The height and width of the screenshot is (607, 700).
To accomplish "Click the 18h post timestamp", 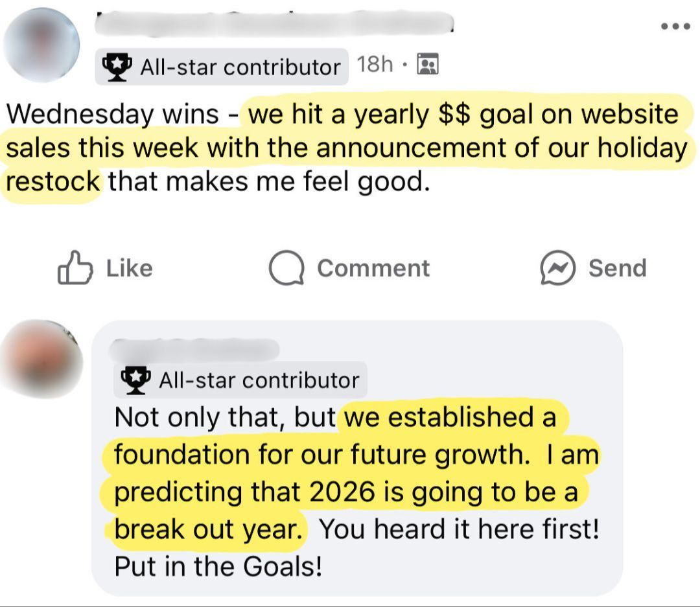I will tap(375, 64).
